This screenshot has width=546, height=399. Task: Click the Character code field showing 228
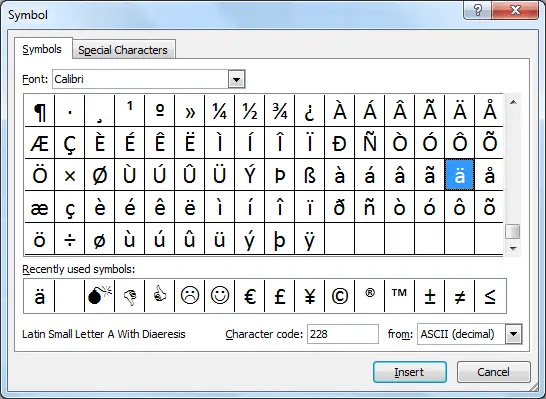(x=343, y=334)
